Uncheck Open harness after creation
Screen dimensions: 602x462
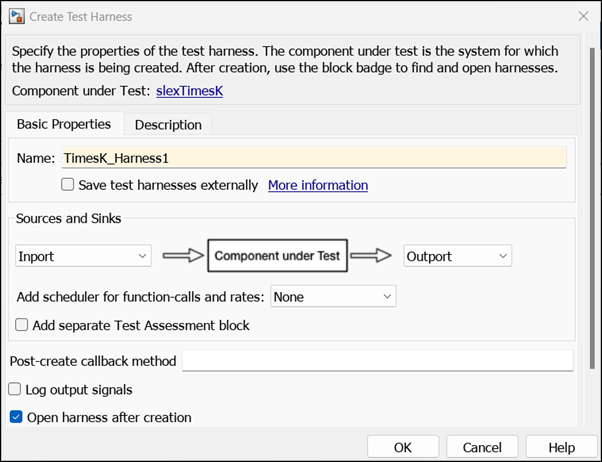tap(15, 417)
